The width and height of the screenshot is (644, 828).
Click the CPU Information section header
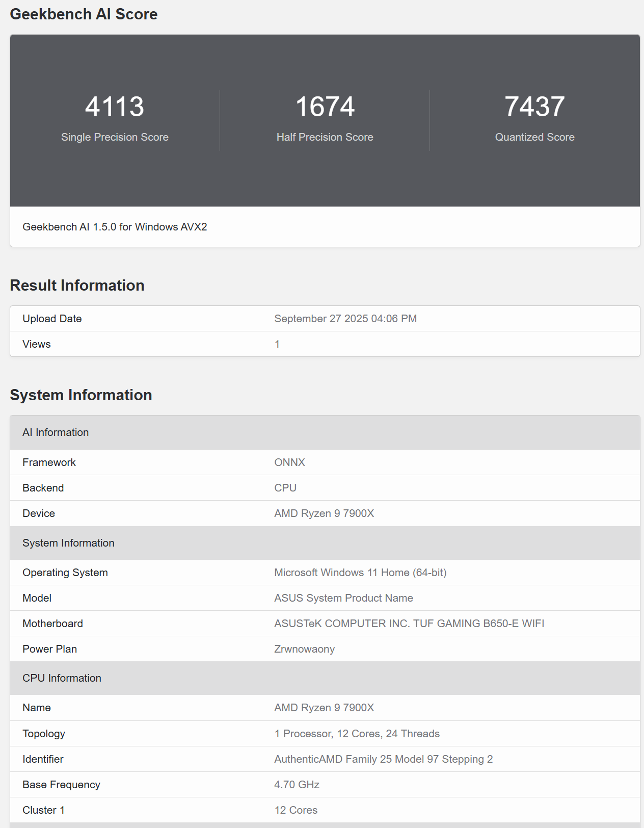tap(62, 678)
